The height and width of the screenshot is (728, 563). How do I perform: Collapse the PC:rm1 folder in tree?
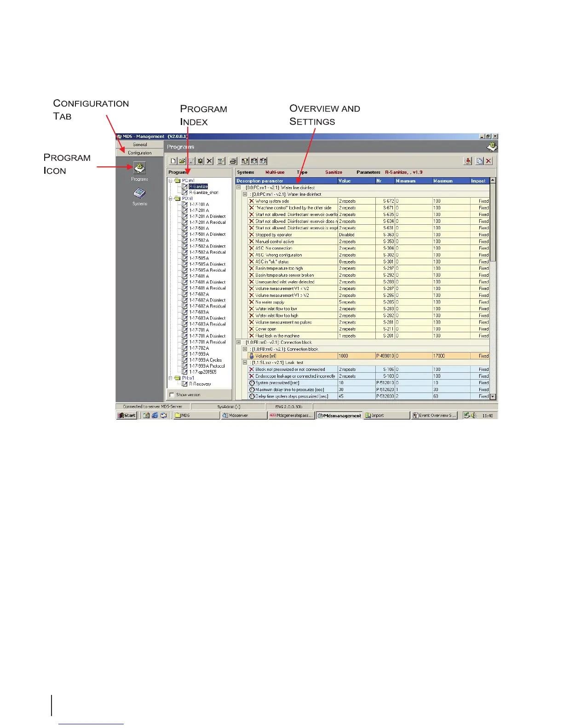[171, 181]
